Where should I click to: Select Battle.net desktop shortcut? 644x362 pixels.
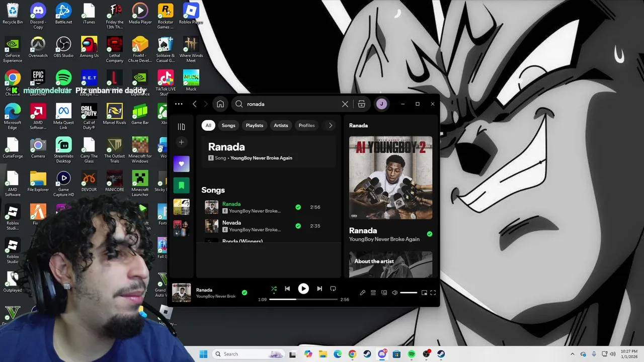[x=63, y=14]
